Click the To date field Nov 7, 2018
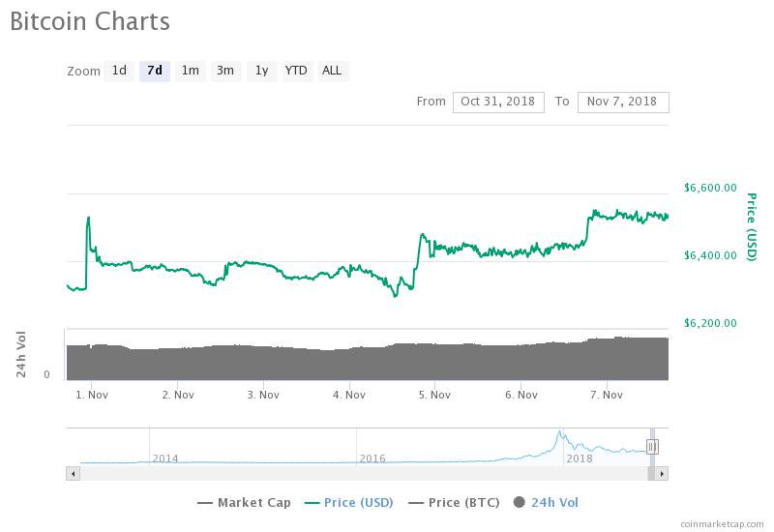774x532 pixels. 623,103
